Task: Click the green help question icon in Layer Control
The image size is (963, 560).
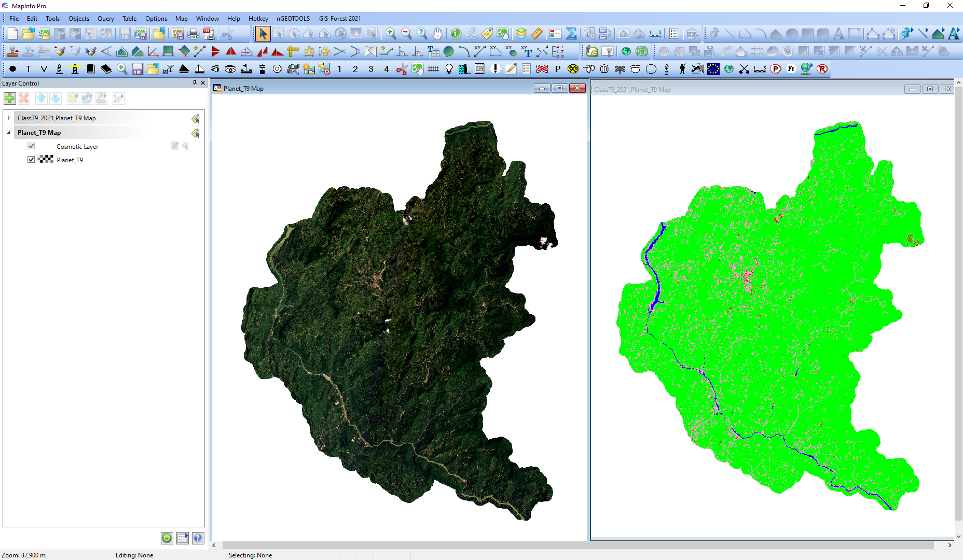Action: [198, 538]
